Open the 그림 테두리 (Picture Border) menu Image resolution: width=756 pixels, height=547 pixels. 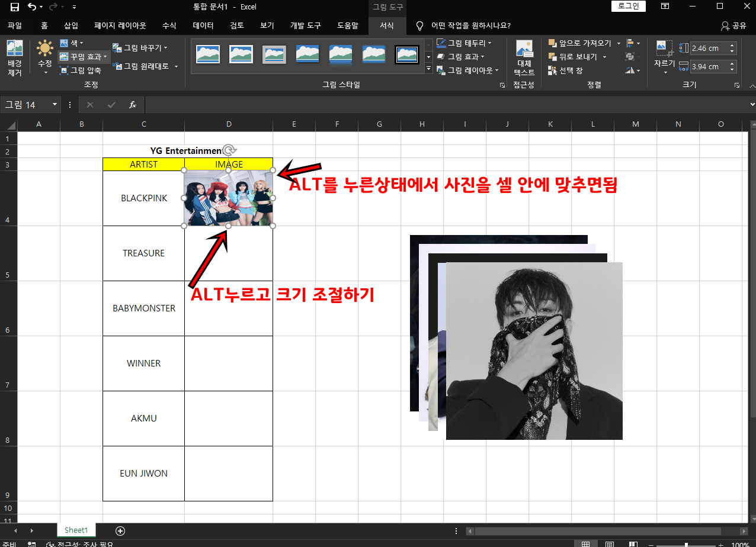pyautogui.click(x=464, y=43)
